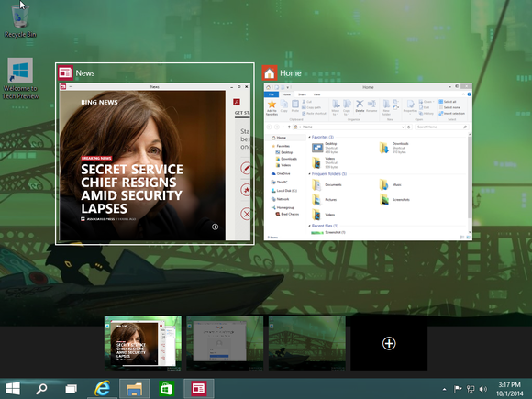Image resolution: width=532 pixels, height=399 pixels.
Task: Select the second virtual desktop thumbnail
Action: [225, 343]
